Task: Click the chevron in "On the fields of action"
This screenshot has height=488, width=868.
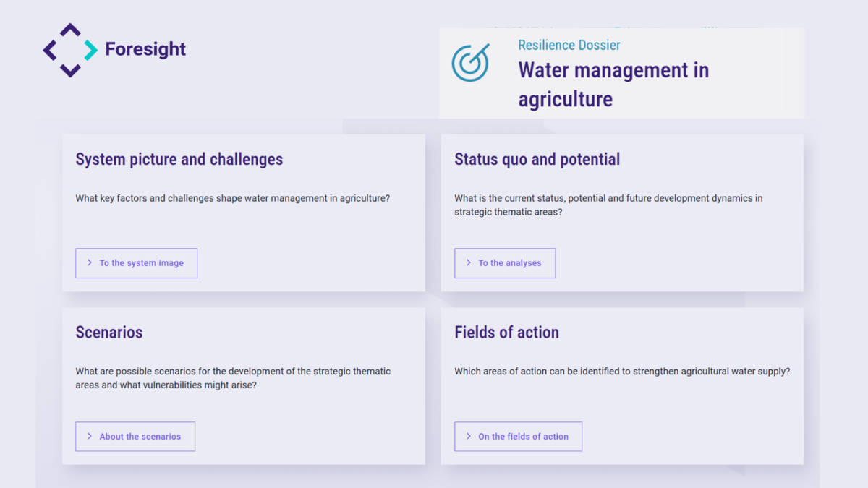Action: click(469, 437)
